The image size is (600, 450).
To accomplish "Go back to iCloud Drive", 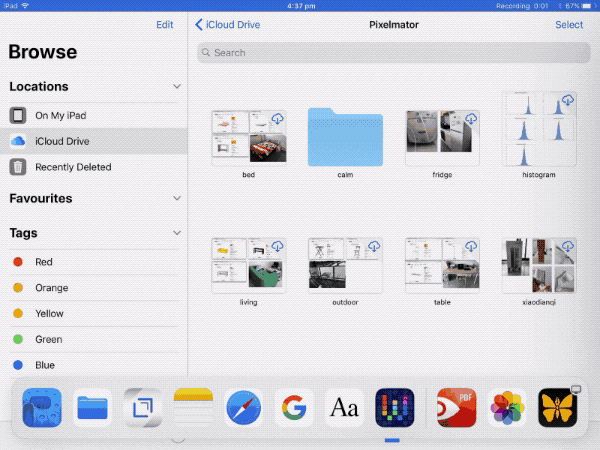I will pos(228,25).
